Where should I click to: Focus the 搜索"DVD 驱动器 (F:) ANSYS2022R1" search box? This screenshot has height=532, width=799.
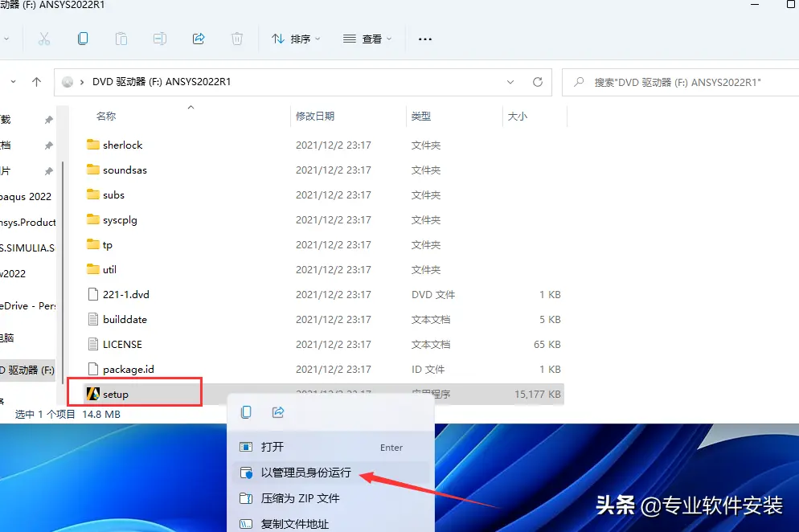[681, 82]
